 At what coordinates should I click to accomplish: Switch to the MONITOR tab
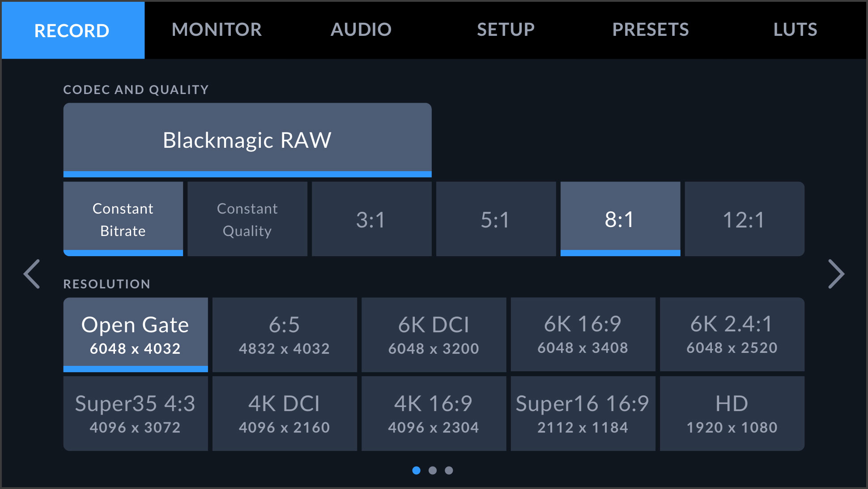tap(217, 30)
